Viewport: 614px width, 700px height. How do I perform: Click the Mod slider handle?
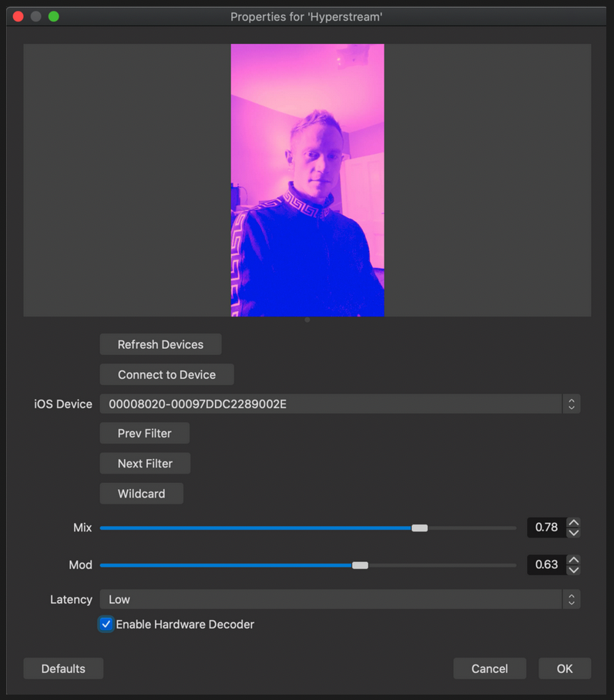tap(360, 565)
